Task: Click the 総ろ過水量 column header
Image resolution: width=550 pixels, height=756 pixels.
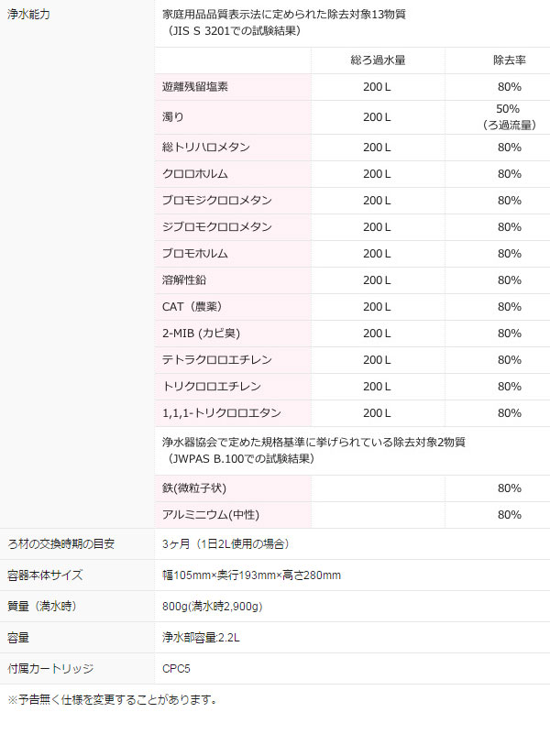Action: (378, 60)
